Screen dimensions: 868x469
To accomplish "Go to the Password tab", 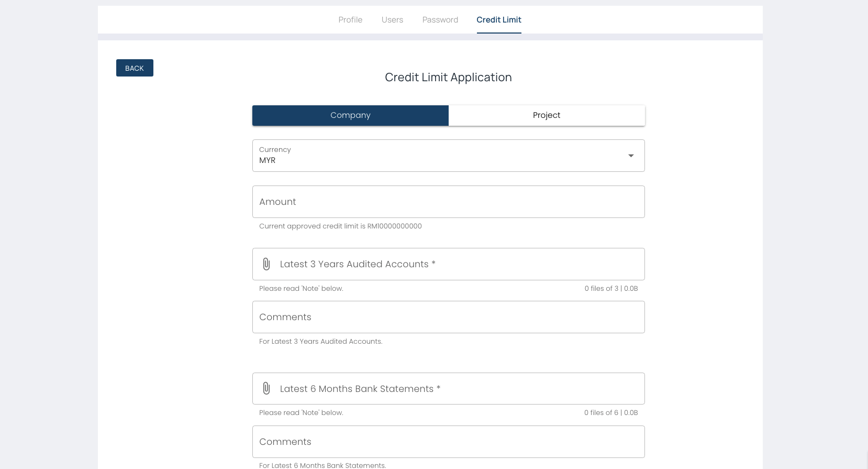I will coord(440,20).
